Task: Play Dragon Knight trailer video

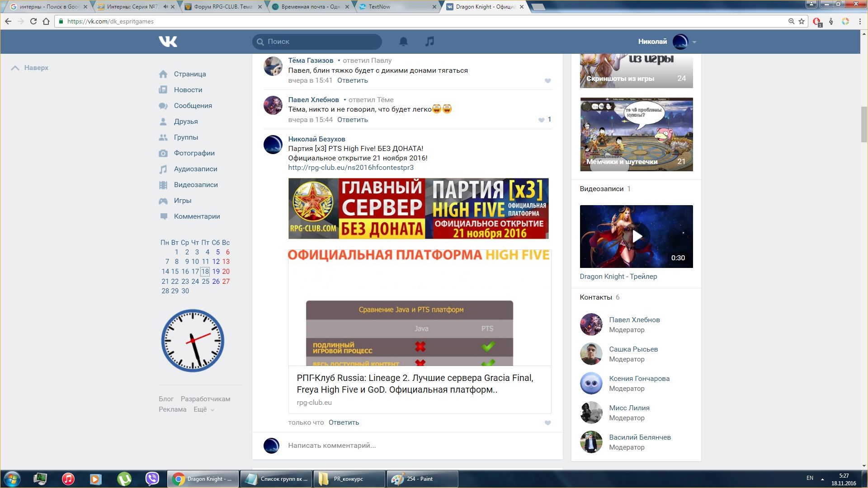Action: 636,236
